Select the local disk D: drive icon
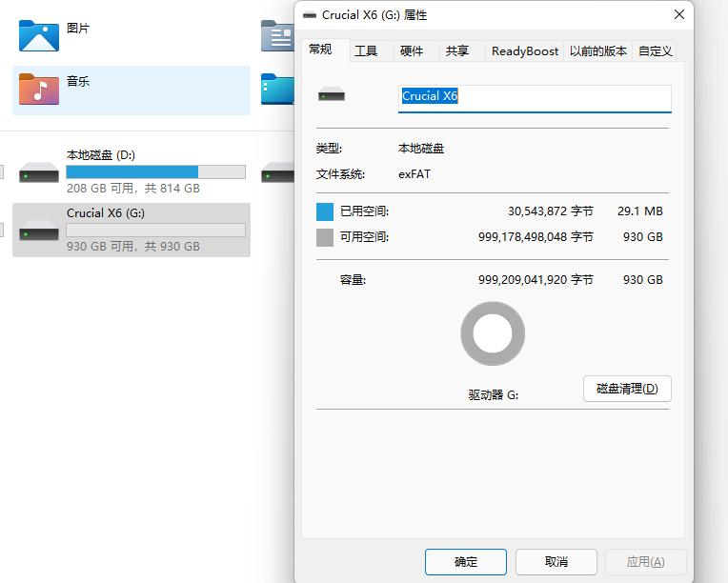Screen dimensions: 728x583 pos(39,172)
